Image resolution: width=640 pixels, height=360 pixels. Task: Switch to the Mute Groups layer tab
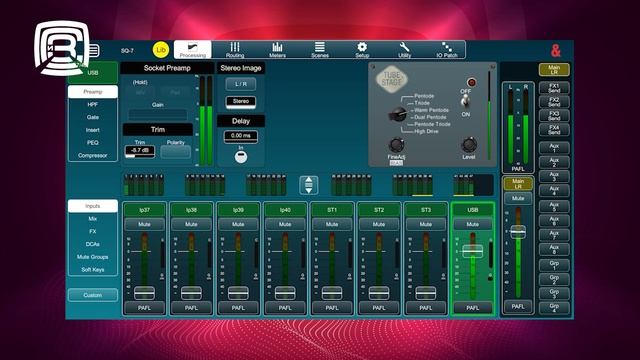pos(93,257)
